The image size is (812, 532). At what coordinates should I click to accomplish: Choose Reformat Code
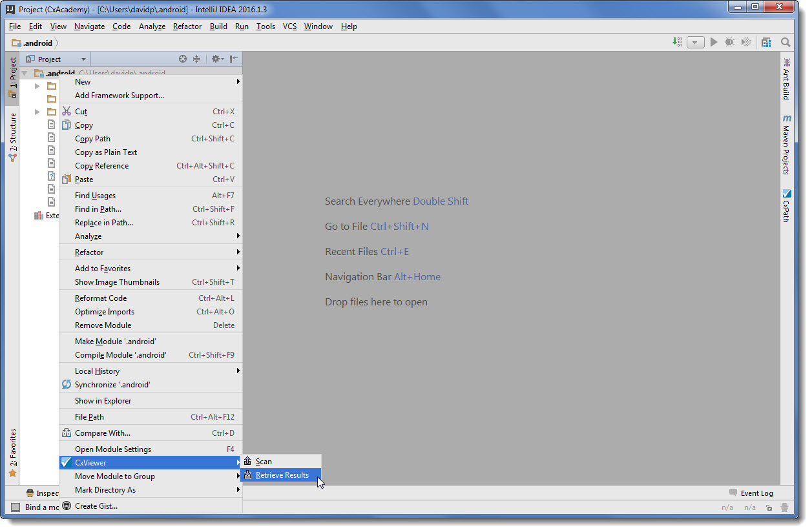click(x=151, y=298)
